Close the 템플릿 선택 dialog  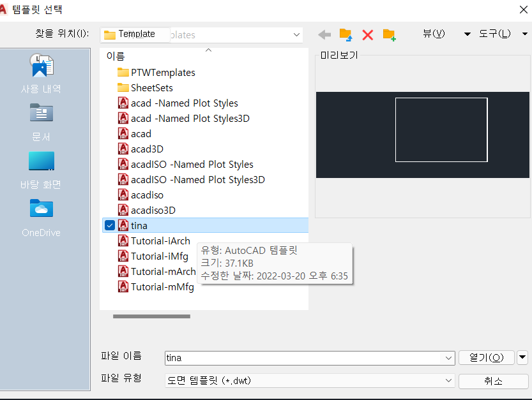click(524, 10)
